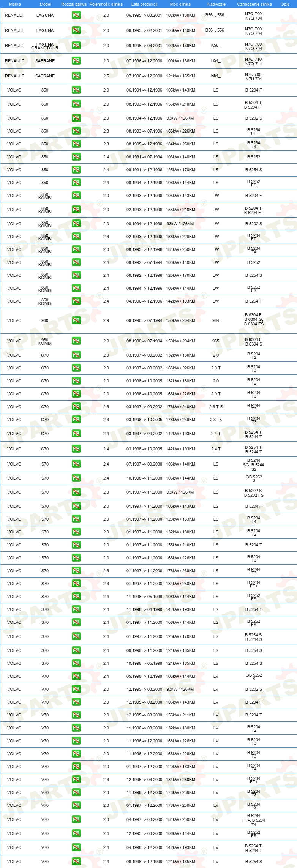Select engine code 'B 5202 S, B 5202 FS'
Viewport: 297px width, 868px height.
point(254,493)
